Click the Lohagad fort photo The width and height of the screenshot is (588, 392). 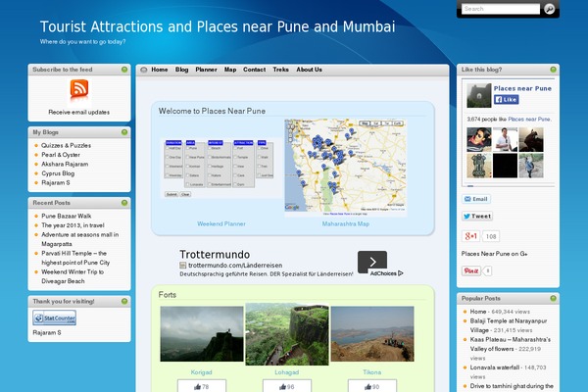click(287, 334)
